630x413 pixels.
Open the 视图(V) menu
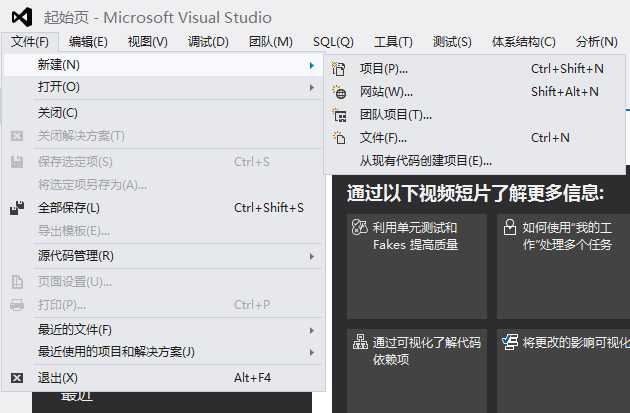point(147,41)
